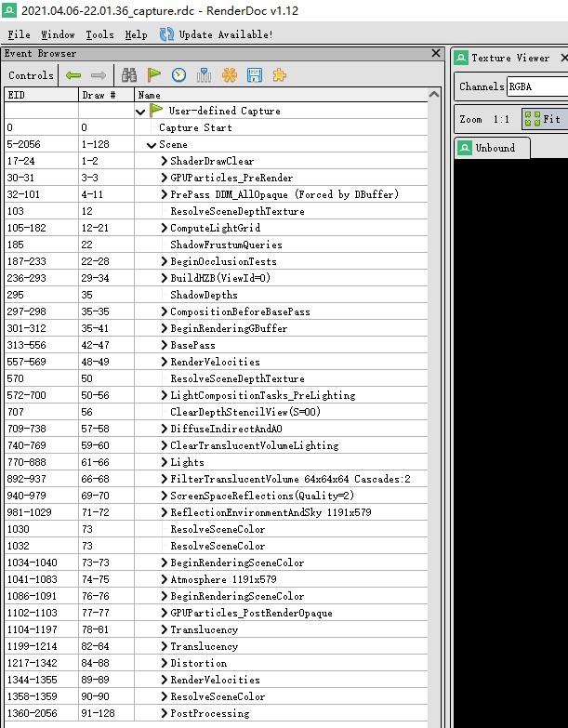The height and width of the screenshot is (728, 568).
Task: Click User-defined Capture green flag icon
Action: 156,110
